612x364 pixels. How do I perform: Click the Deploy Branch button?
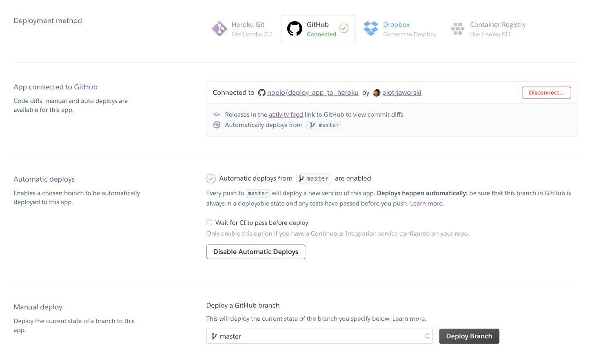(x=469, y=336)
